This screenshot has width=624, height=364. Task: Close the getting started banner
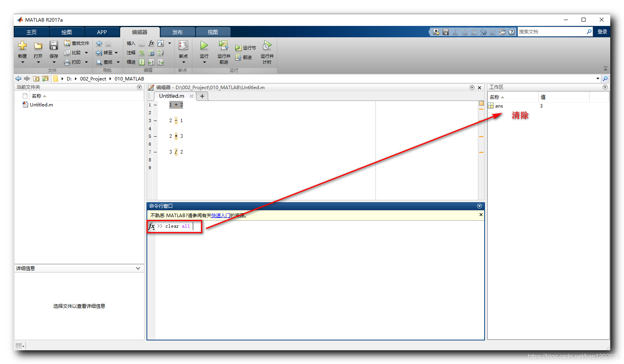[x=481, y=215]
